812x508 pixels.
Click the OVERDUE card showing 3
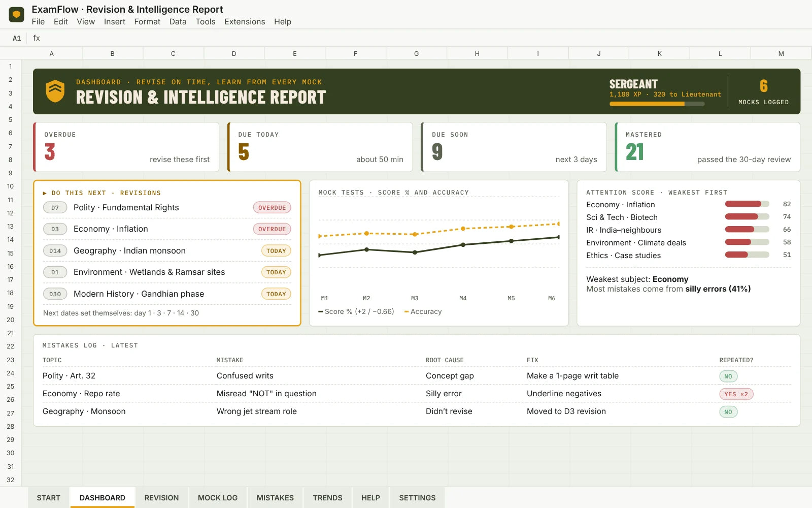click(x=126, y=147)
